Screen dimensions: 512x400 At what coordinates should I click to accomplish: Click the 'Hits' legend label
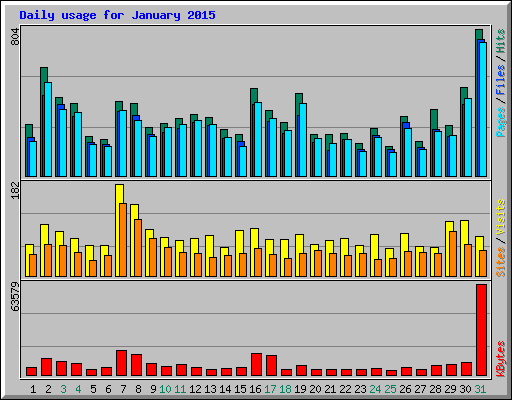click(501, 41)
